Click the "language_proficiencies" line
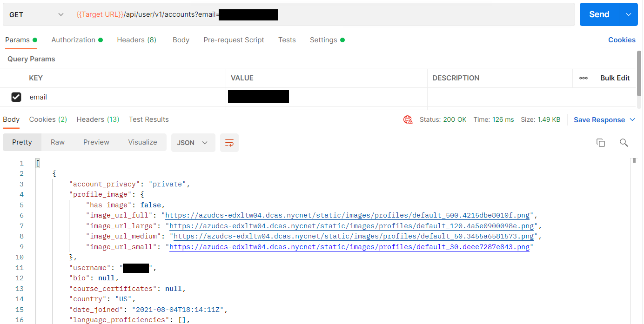 tap(129, 320)
